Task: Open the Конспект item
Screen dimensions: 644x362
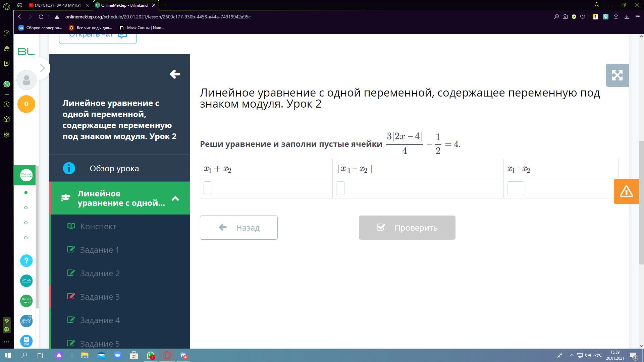Action: 98,226
